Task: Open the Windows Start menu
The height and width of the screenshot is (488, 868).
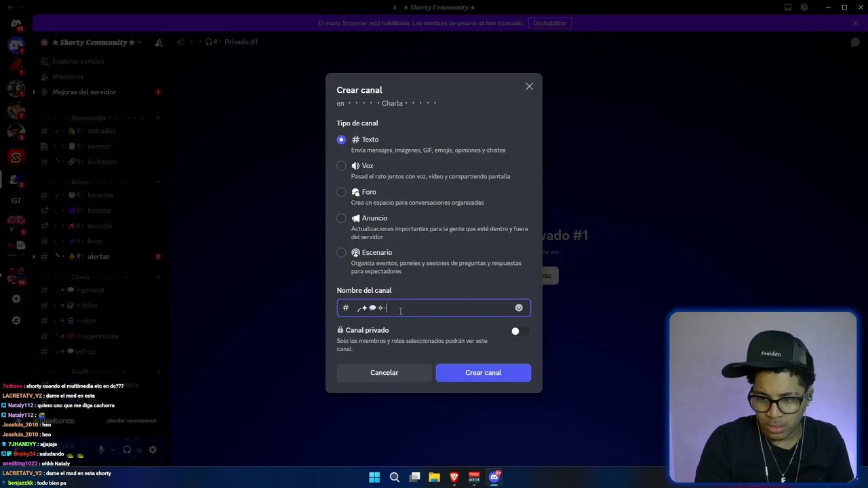Action: click(x=374, y=477)
